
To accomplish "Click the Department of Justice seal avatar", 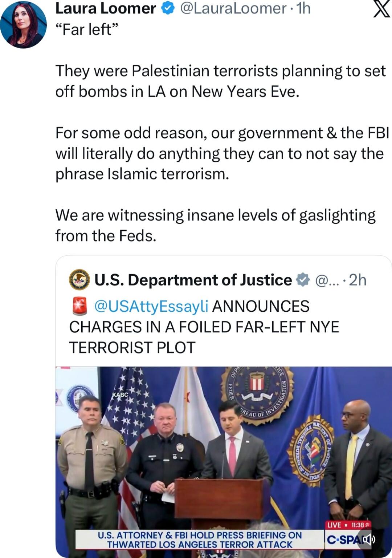I will (79, 279).
